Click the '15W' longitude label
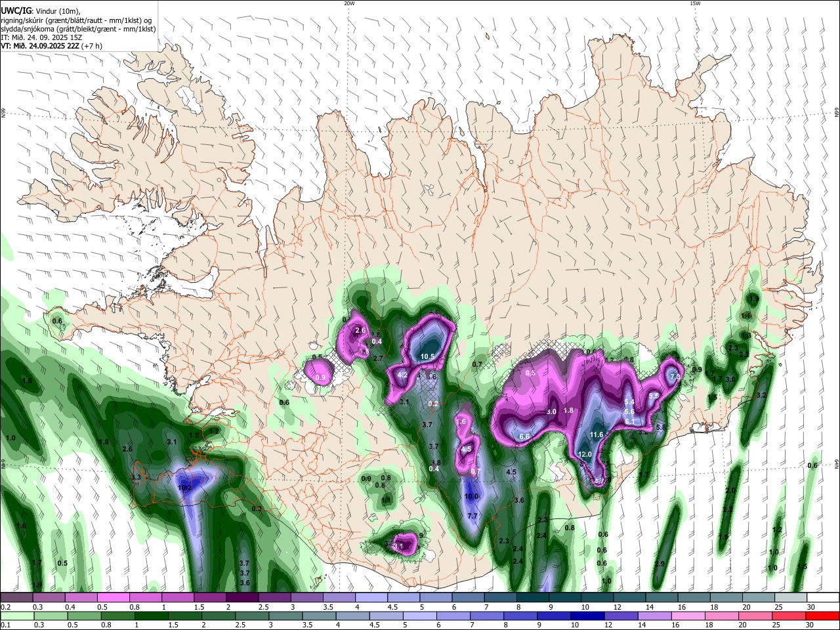Image resolution: width=840 pixels, height=630 pixels. 695,3
